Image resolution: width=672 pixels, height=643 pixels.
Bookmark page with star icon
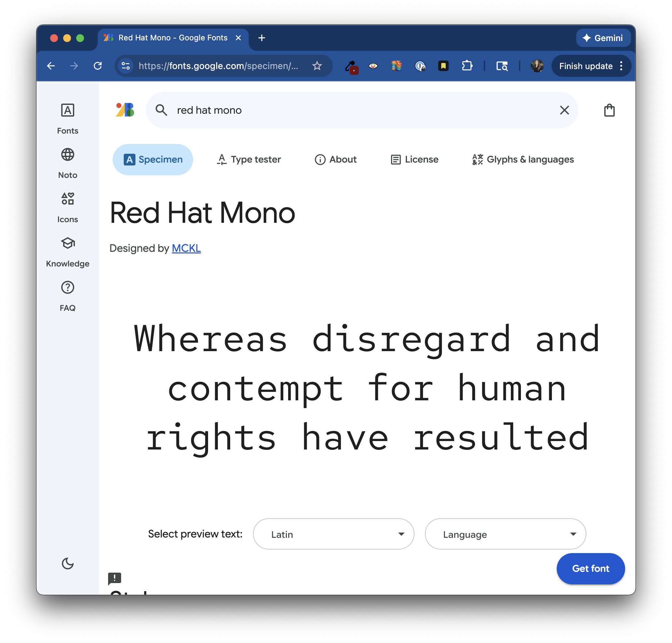pyautogui.click(x=317, y=66)
